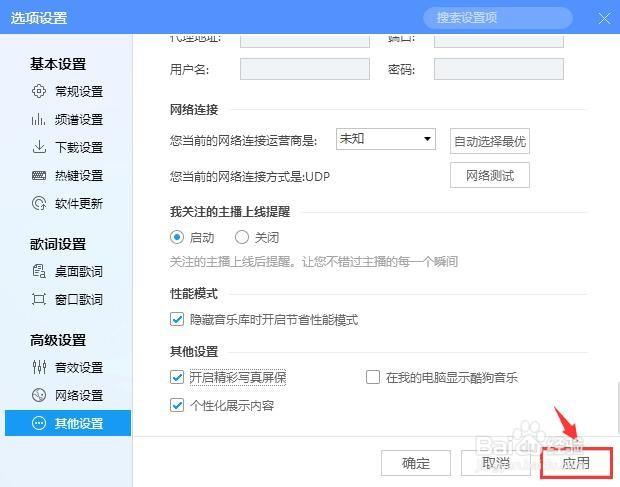Open 窗口歌词 label
This screenshot has height=487, width=620.
click(79, 299)
